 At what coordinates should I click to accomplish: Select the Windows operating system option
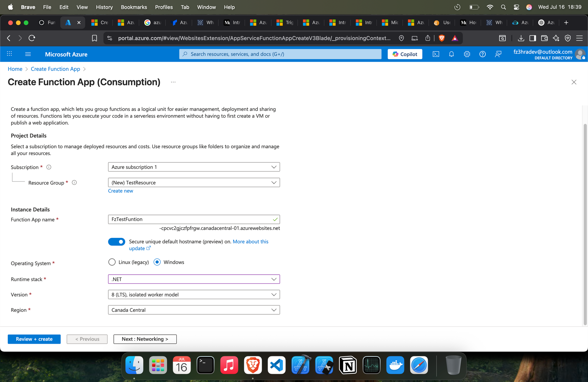[x=157, y=262]
